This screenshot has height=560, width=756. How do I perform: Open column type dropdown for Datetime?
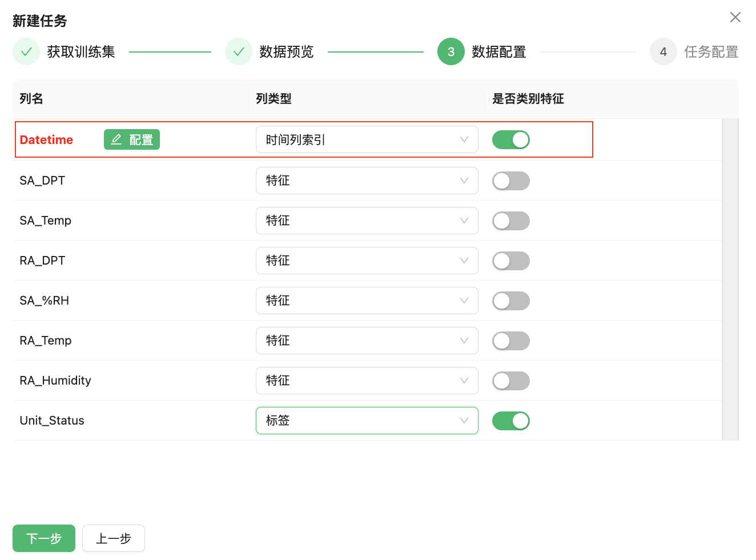click(x=367, y=139)
